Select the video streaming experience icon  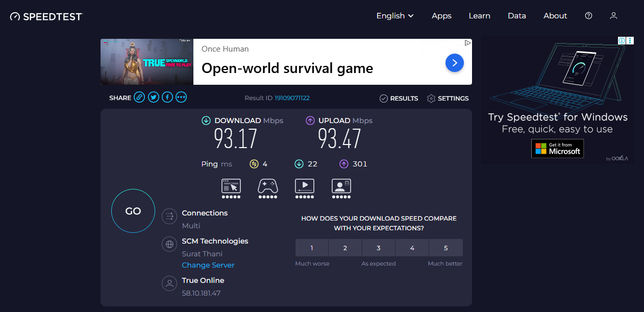click(x=305, y=188)
